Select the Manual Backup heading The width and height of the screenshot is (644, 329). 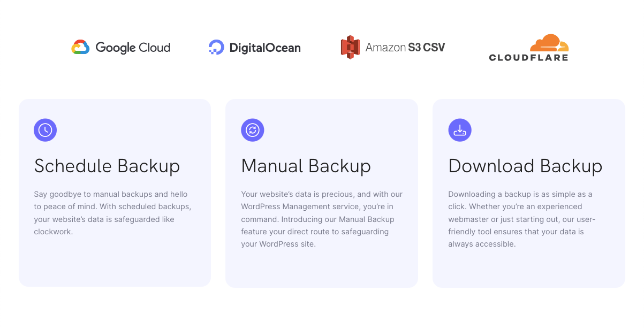click(306, 166)
